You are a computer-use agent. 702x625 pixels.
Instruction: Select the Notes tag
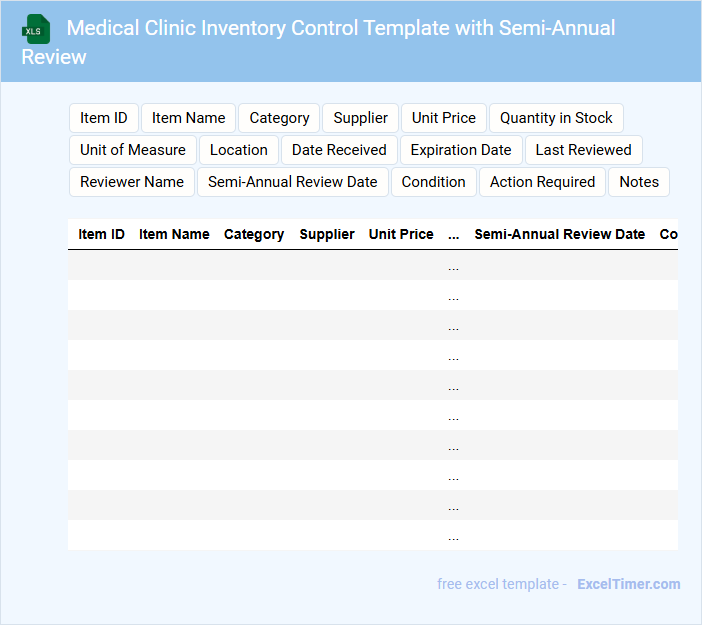coord(639,182)
